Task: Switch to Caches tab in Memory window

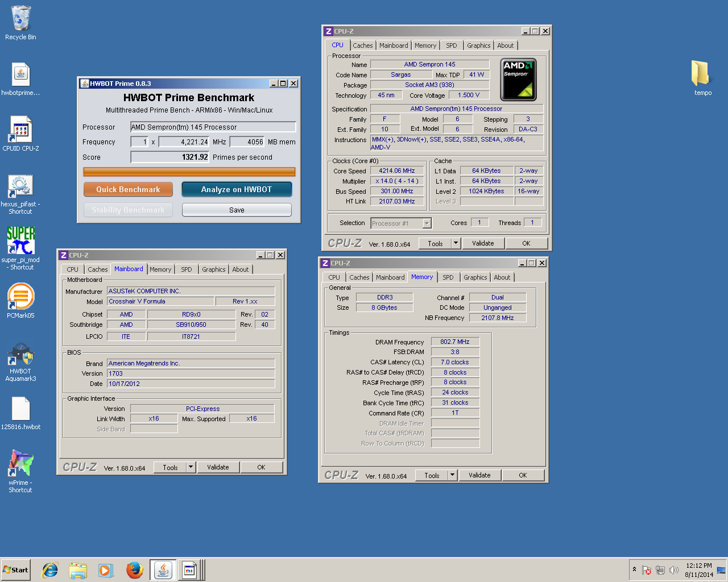Action: pyautogui.click(x=359, y=277)
